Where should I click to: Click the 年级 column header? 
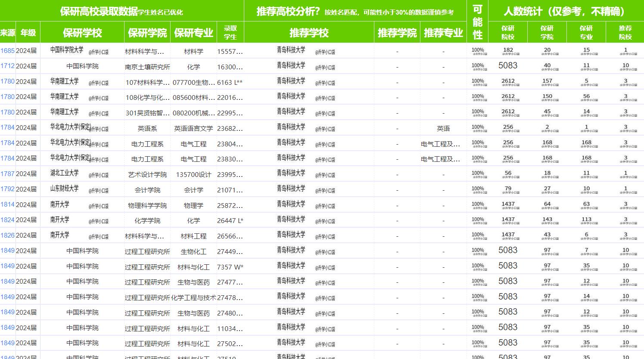point(28,32)
